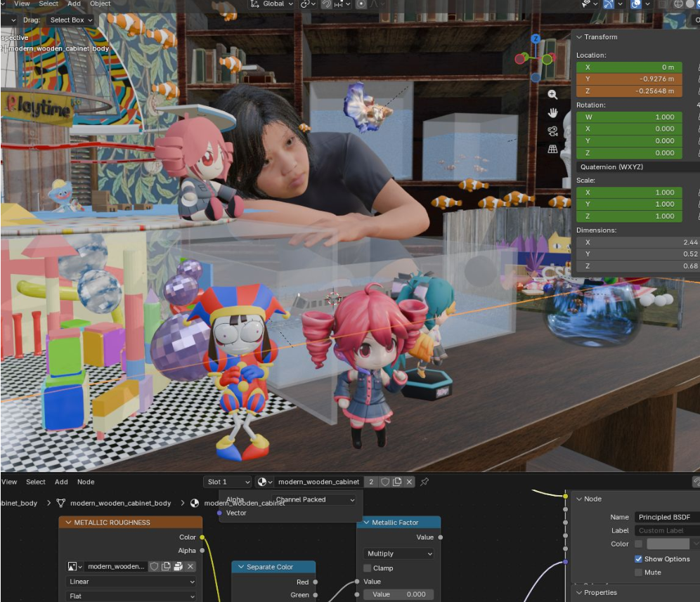Open the node editor Node menu

click(x=86, y=481)
